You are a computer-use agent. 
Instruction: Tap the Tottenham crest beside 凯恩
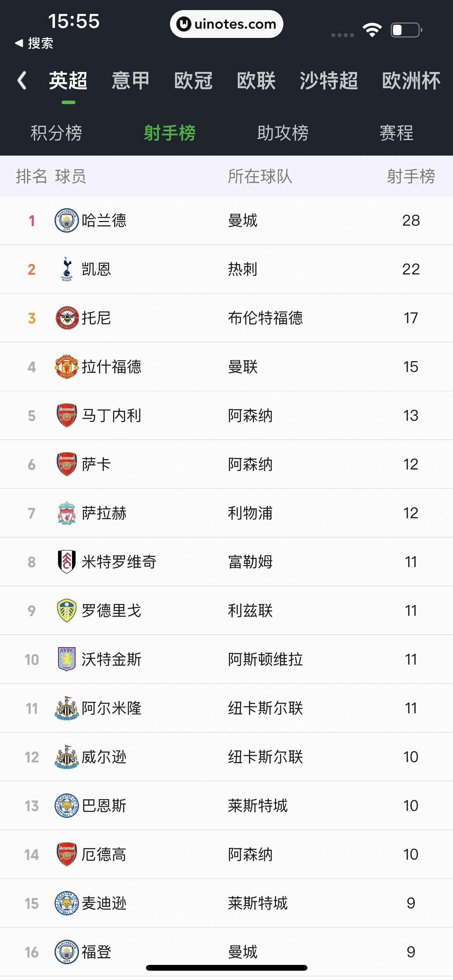67,269
